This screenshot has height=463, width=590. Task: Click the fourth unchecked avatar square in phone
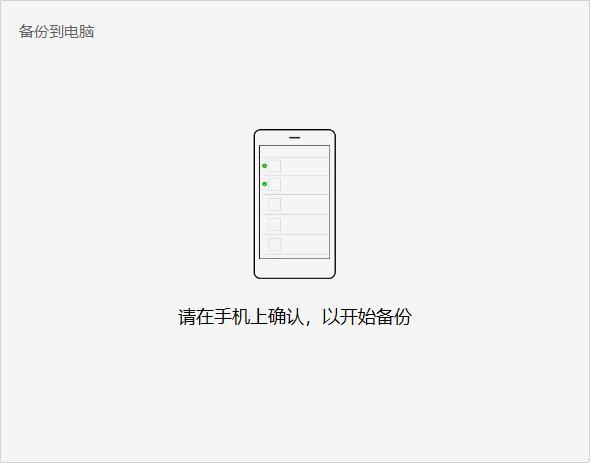[x=274, y=224]
